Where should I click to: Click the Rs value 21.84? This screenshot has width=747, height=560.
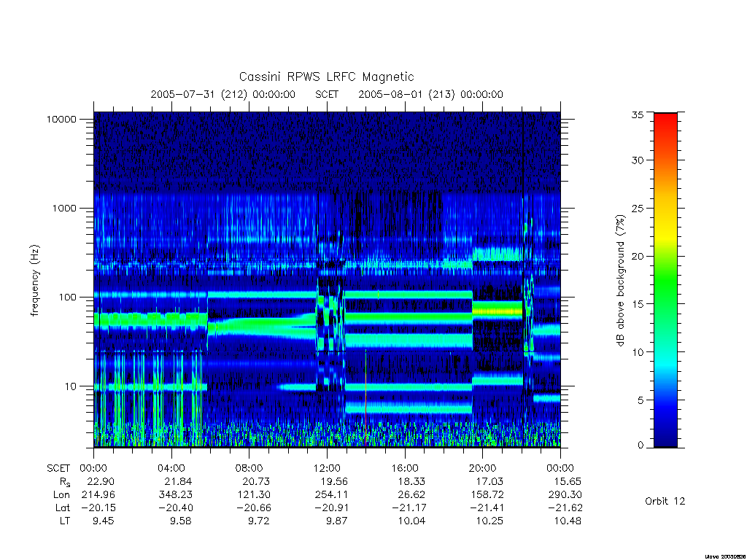tap(178, 482)
